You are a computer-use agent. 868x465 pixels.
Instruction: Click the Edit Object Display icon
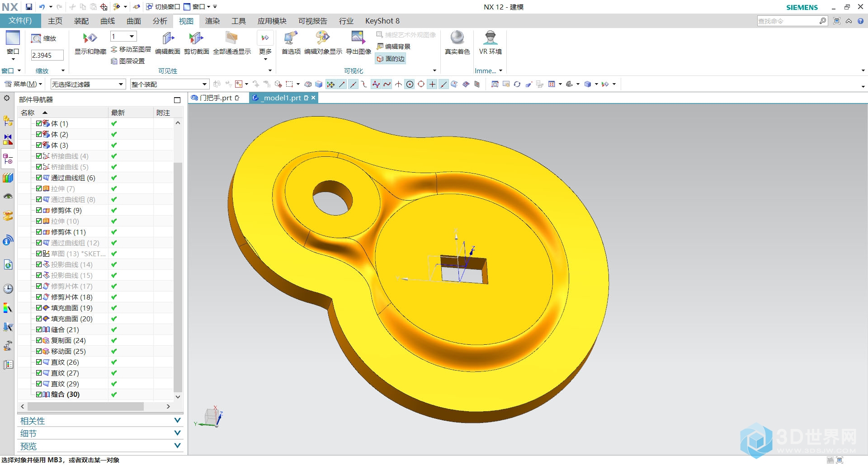323,38
